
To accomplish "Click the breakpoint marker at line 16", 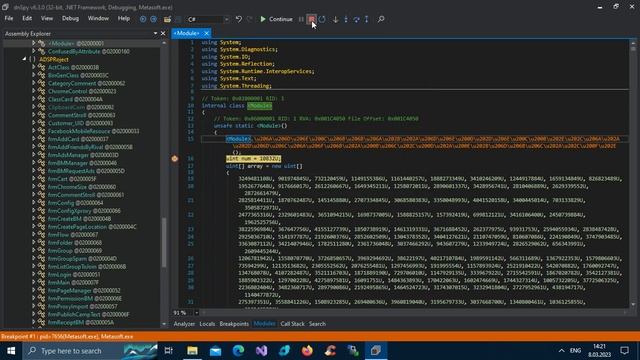I will 175,158.
